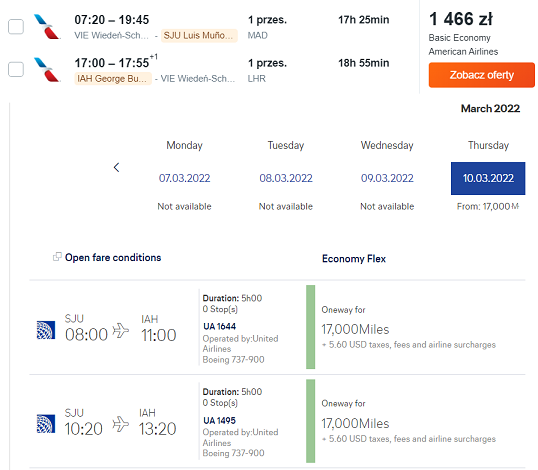Click the United Airlines logo for flight UA 1495
538x470 pixels.
point(46,424)
